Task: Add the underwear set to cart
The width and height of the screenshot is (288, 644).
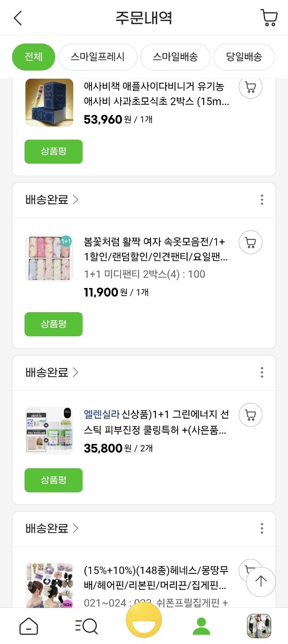Action: click(250, 243)
